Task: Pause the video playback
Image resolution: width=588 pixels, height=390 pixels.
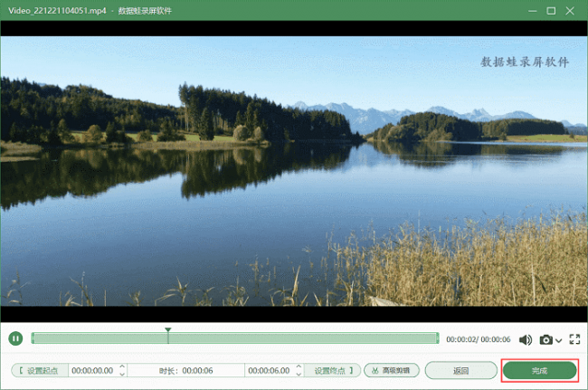Action: (x=15, y=338)
